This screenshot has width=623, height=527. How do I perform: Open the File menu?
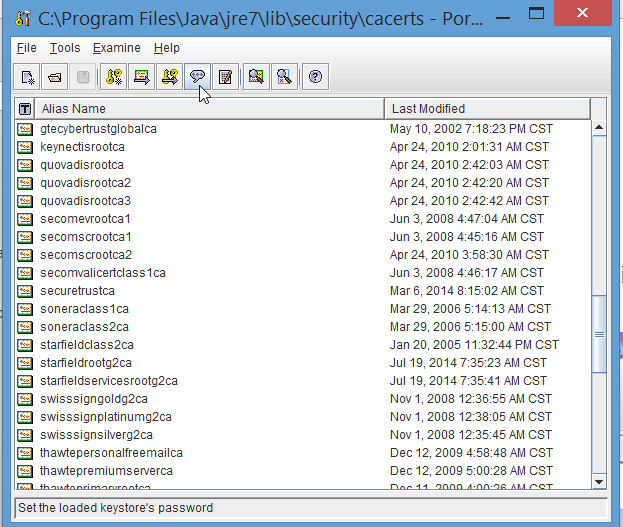click(x=27, y=48)
